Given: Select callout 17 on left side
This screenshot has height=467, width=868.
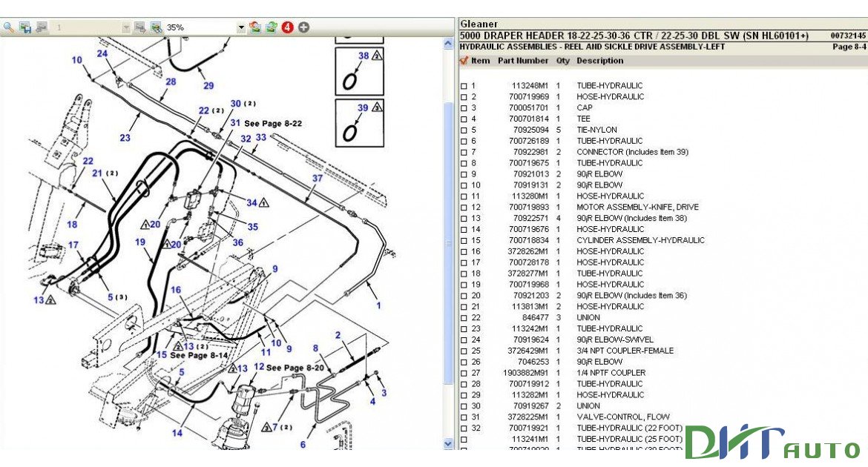Looking at the screenshot, I should click(x=73, y=245).
